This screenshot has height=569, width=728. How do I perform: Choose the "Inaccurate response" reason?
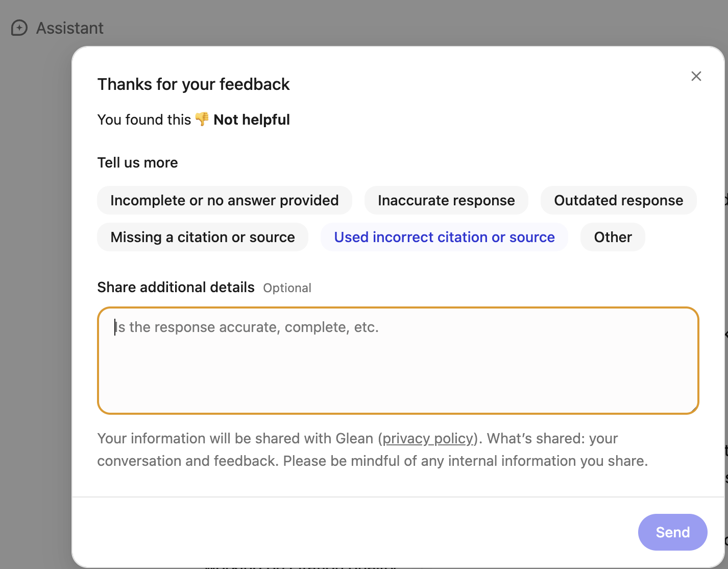446,200
